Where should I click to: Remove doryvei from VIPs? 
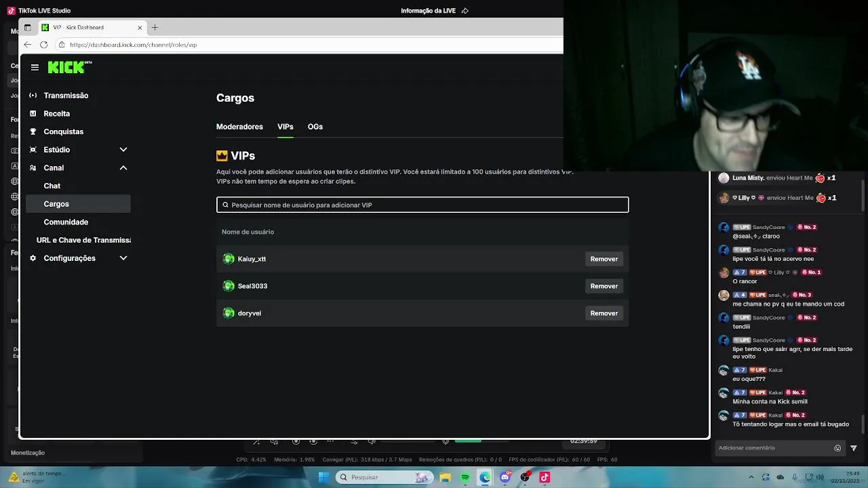coord(604,313)
